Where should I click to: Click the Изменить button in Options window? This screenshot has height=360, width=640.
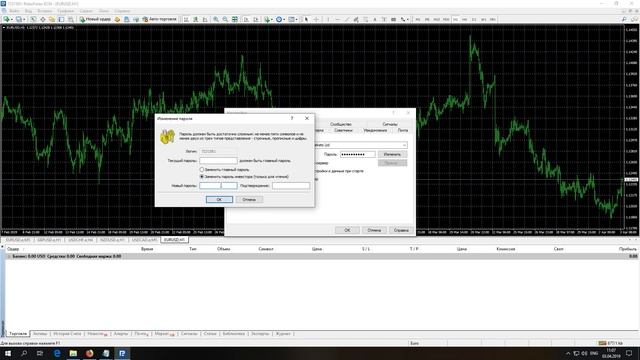pos(392,154)
